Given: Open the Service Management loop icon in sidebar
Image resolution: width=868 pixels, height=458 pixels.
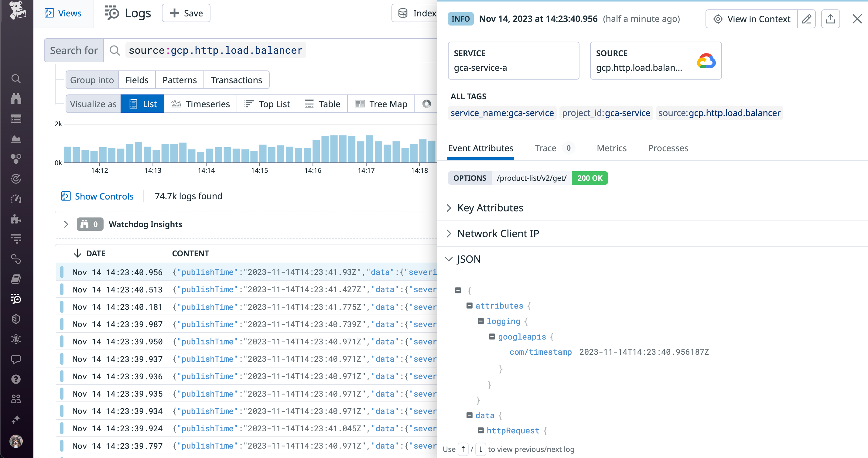Looking at the screenshot, I should tap(16, 259).
